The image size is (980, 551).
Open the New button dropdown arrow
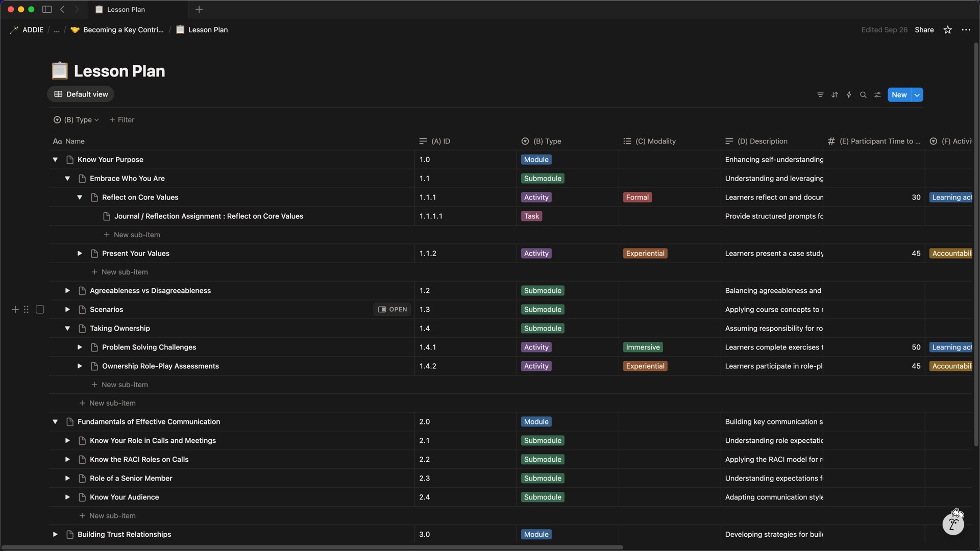pos(917,95)
